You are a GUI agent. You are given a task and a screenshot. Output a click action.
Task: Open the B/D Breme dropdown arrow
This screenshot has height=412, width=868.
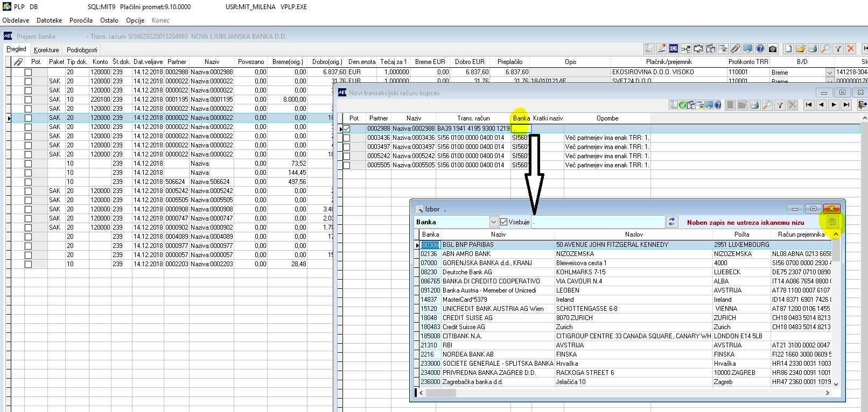(829, 72)
